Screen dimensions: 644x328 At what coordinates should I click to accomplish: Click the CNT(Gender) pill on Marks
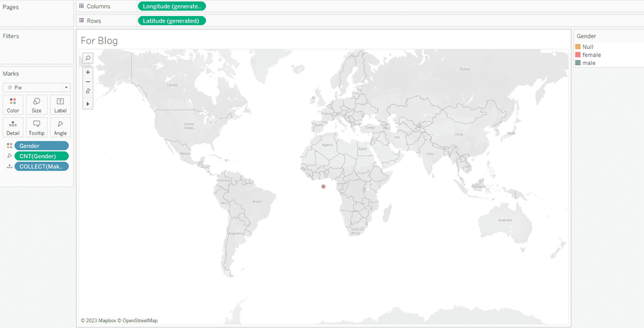(x=41, y=156)
